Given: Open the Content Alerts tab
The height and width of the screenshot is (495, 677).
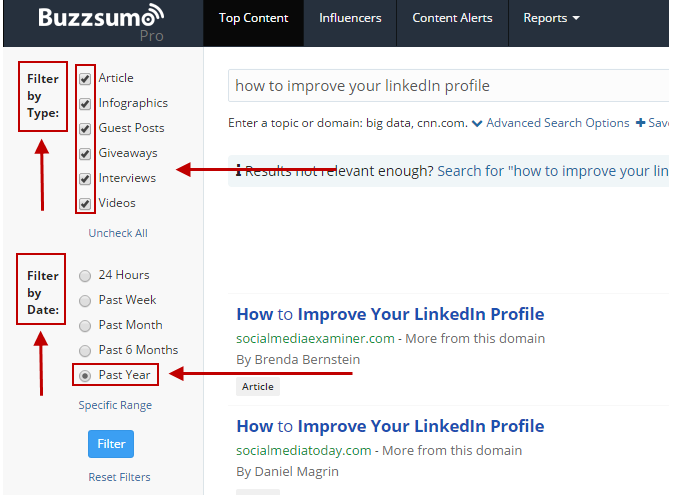Looking at the screenshot, I should tap(452, 18).
